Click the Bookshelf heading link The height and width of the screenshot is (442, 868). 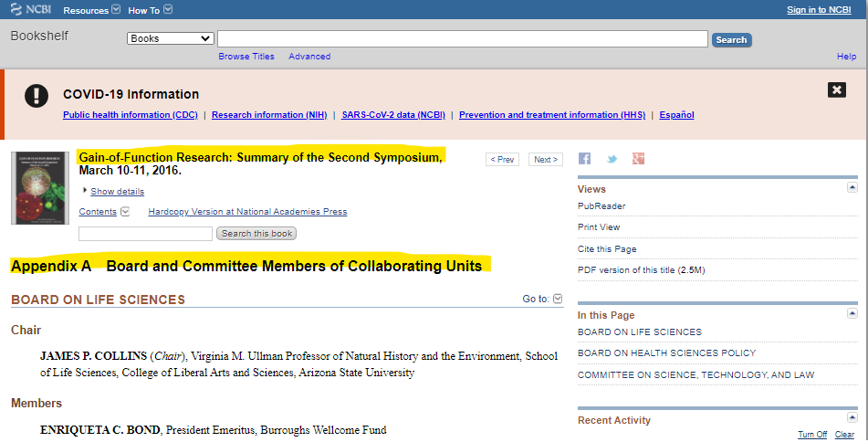39,36
